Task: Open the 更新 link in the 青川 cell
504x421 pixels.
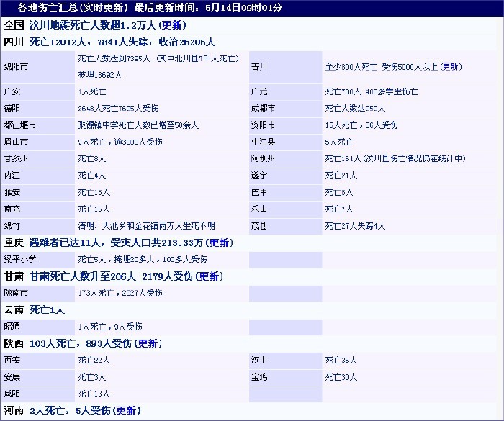Action: 451,66
